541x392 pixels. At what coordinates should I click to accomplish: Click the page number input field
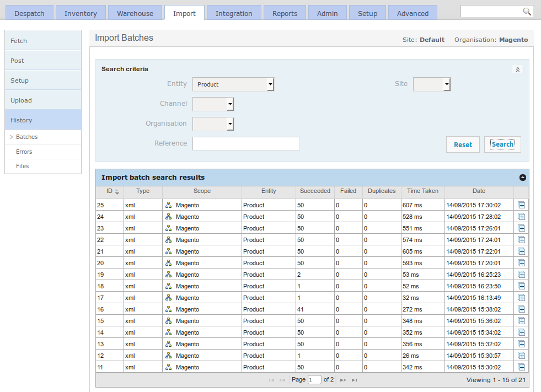pyautogui.click(x=314, y=380)
